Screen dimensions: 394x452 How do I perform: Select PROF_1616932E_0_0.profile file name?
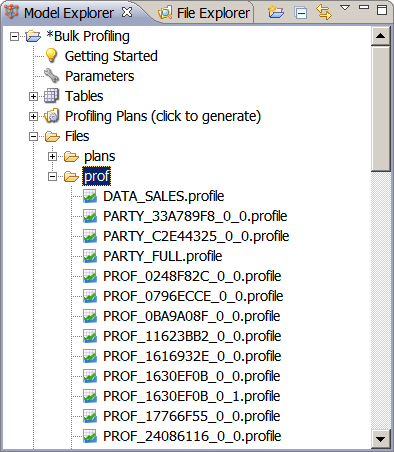(192, 356)
